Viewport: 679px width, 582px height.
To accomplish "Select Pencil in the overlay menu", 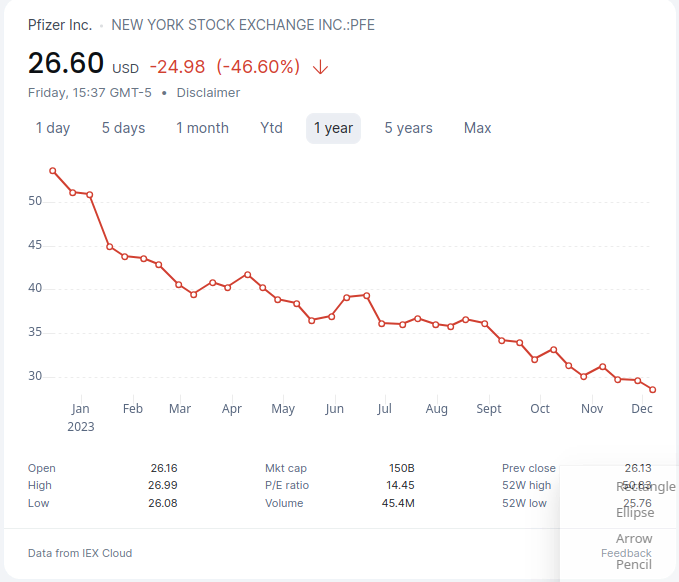I will 634,564.
